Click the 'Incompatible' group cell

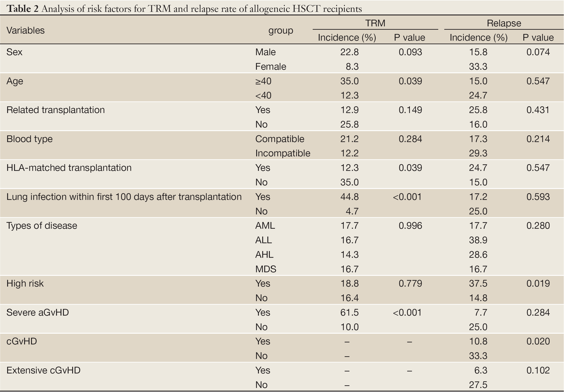(x=283, y=153)
